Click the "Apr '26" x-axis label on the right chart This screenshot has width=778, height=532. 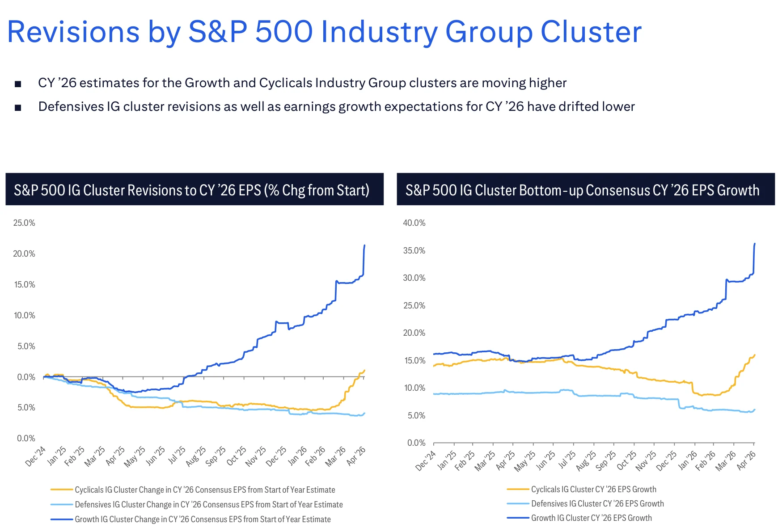(x=746, y=460)
